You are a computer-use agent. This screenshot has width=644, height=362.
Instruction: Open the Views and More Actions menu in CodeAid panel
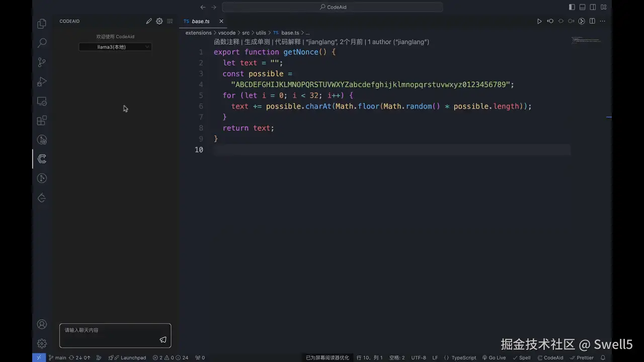[x=170, y=21]
